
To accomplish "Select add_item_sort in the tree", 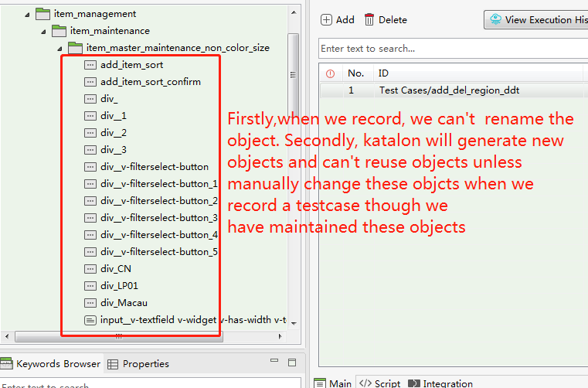I will point(131,65).
